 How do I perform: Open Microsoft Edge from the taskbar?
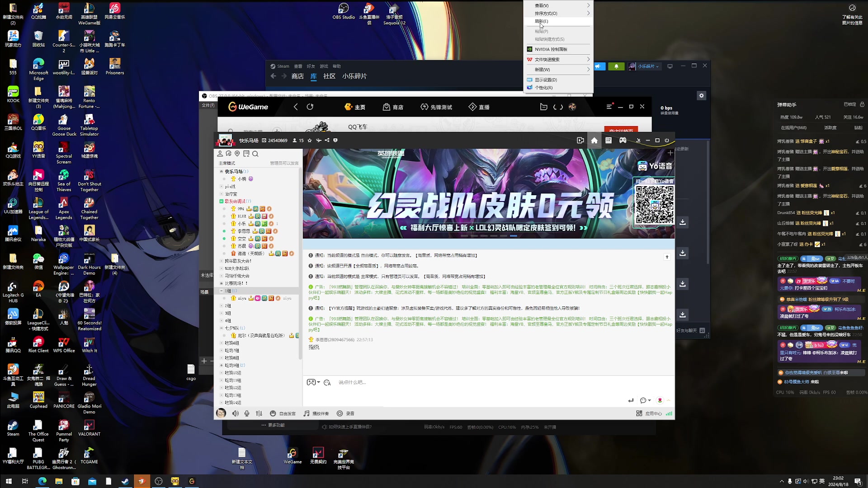(42, 481)
